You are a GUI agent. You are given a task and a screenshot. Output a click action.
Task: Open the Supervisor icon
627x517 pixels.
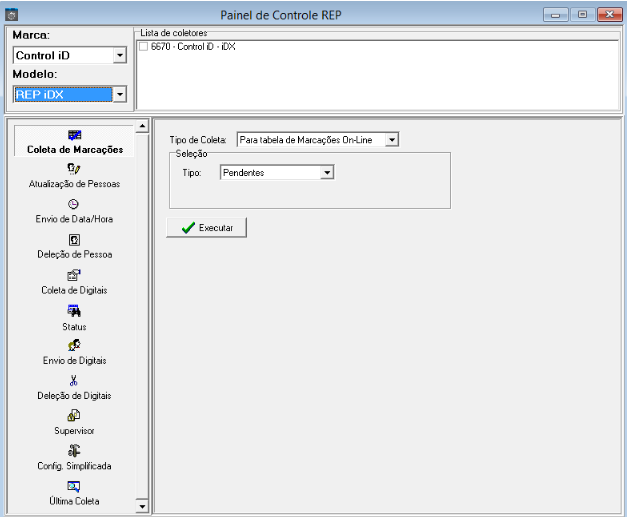[74, 415]
